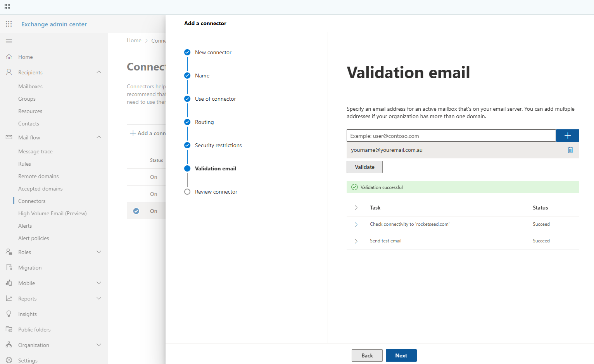The width and height of the screenshot is (594, 364).
Task: Go to completed New connector step
Action: [187, 52]
